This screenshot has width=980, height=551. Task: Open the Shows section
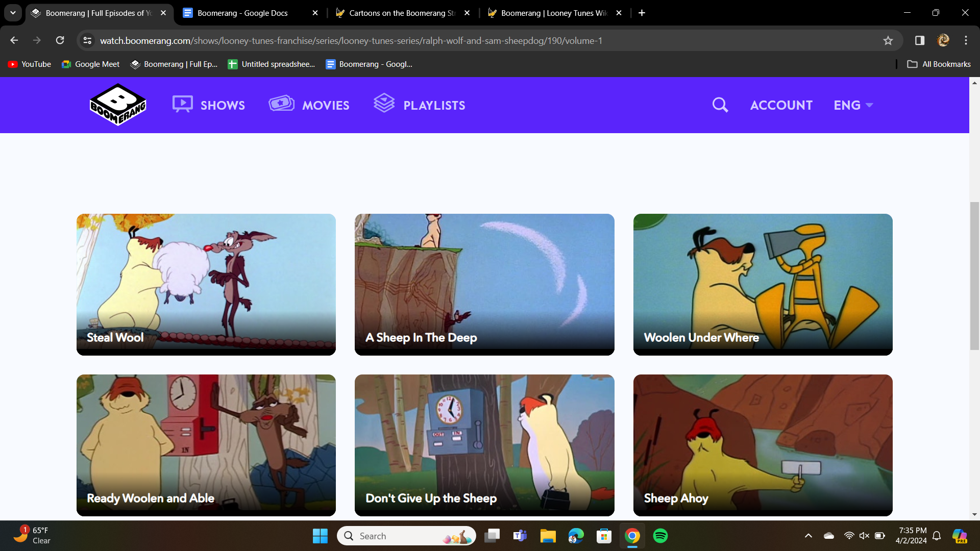pyautogui.click(x=209, y=105)
